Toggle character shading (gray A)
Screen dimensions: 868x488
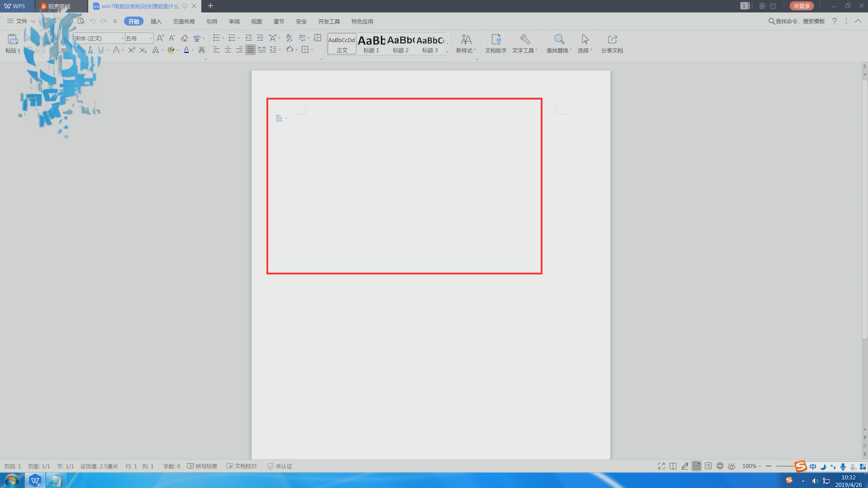tap(201, 50)
